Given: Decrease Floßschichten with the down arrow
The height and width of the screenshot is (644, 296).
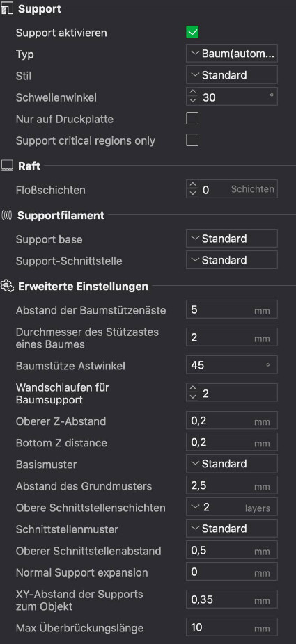Looking at the screenshot, I should [192, 193].
